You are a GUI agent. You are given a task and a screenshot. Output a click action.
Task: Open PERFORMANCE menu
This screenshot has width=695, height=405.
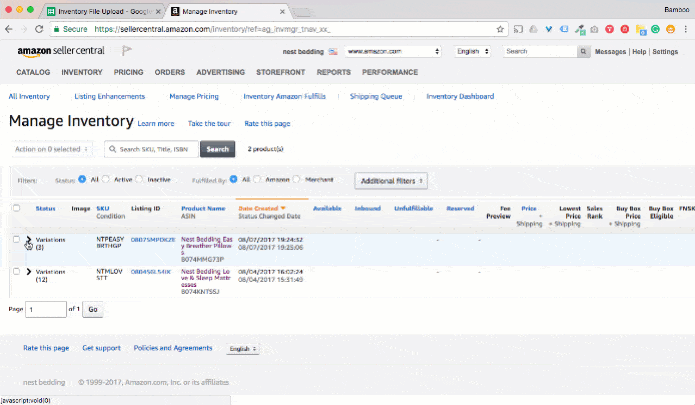[x=390, y=72]
